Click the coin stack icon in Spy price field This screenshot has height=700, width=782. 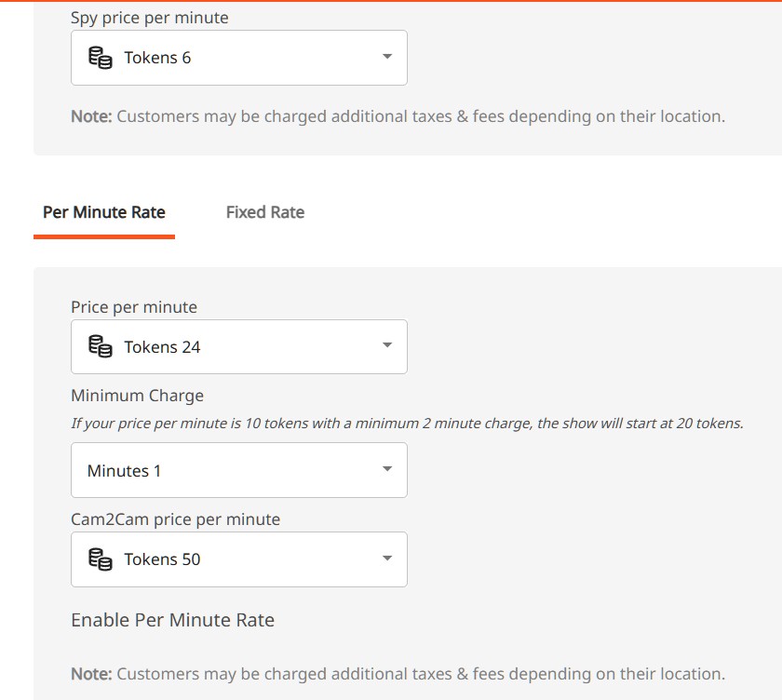pos(100,58)
